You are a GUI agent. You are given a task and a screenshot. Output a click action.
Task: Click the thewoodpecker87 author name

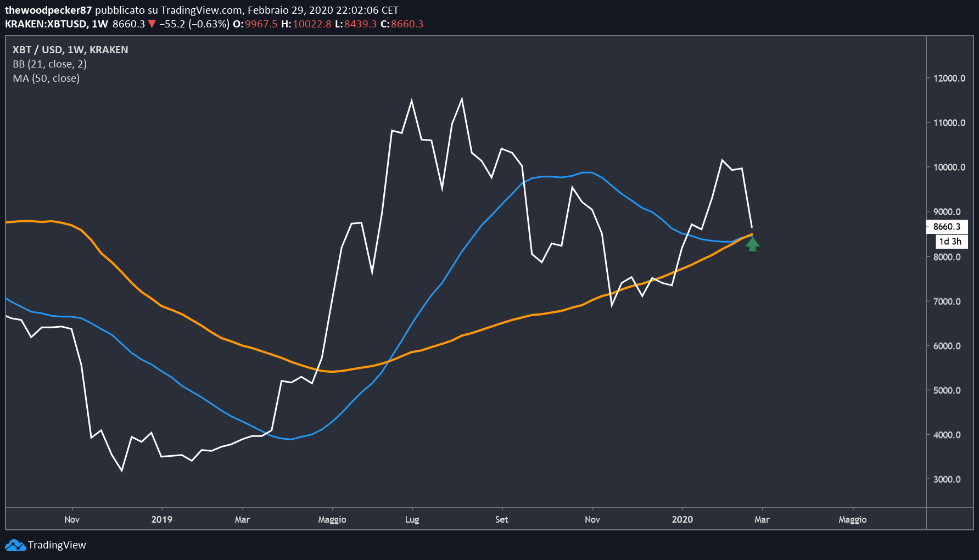tap(48, 10)
